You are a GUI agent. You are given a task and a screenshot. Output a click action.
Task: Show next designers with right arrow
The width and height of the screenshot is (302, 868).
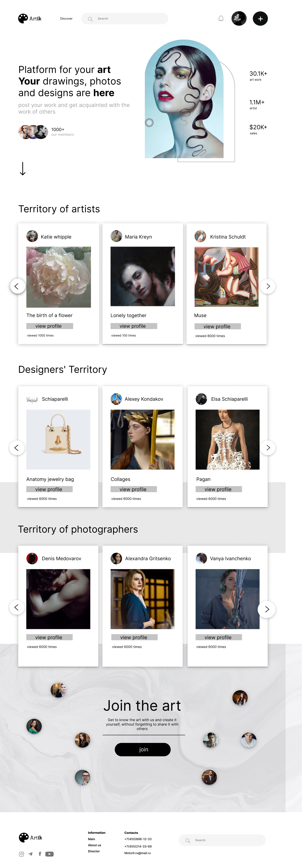[268, 448]
